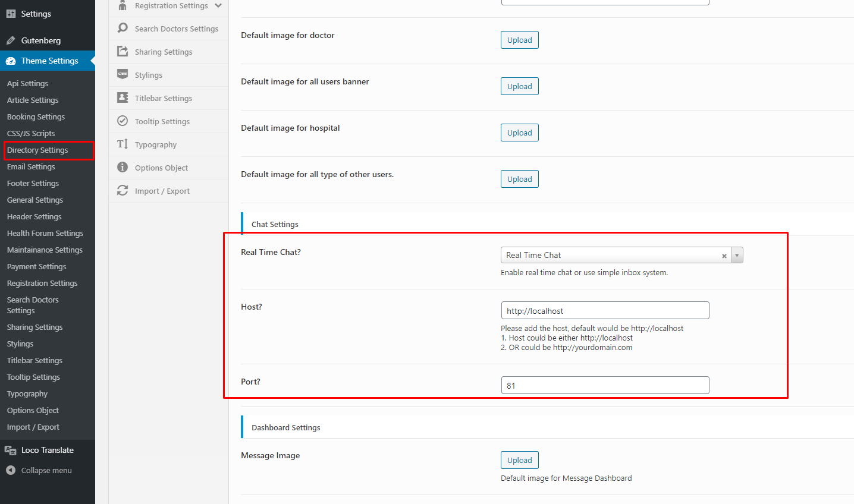Open sidebar Import / Export submenu link

point(33,427)
